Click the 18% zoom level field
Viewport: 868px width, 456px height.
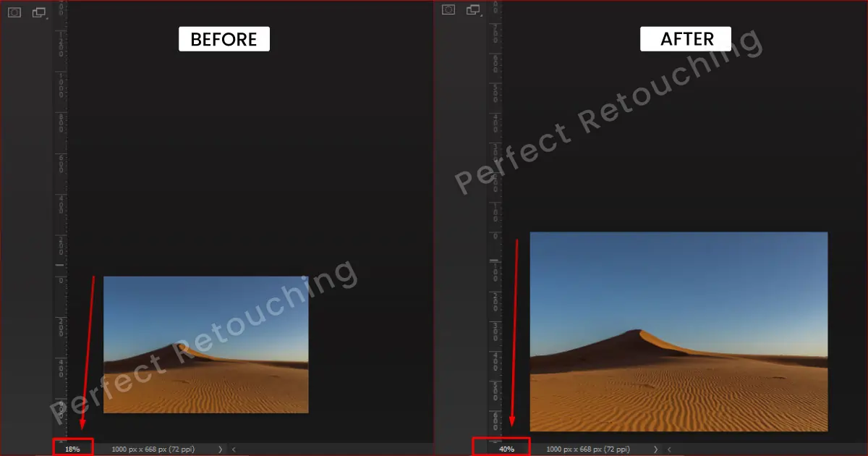72,448
